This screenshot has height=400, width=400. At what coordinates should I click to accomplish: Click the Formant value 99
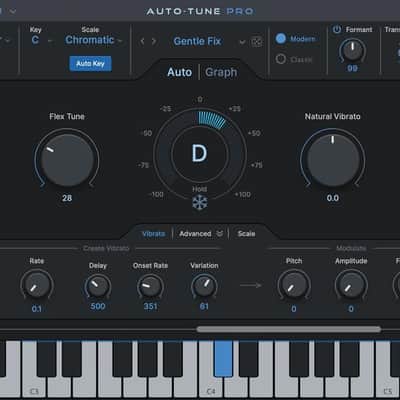(x=352, y=68)
